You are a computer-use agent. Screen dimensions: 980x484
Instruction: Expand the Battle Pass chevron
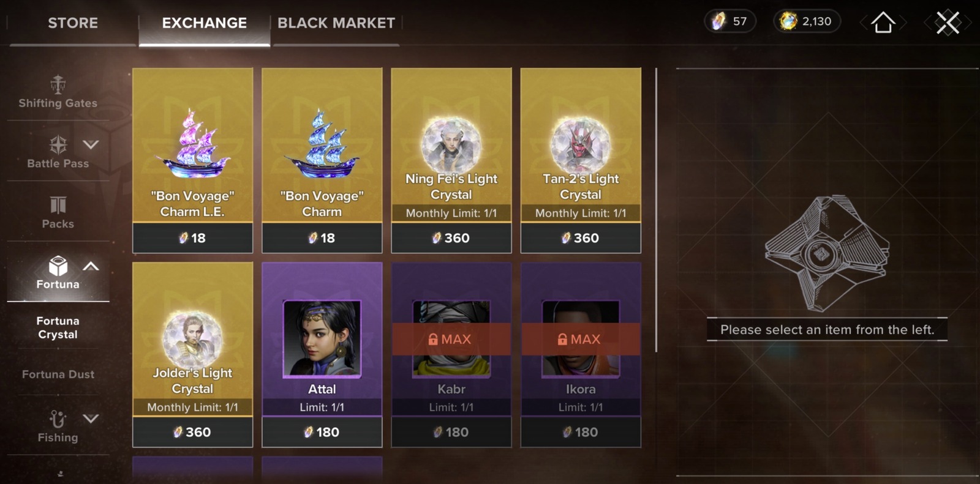pos(91,144)
